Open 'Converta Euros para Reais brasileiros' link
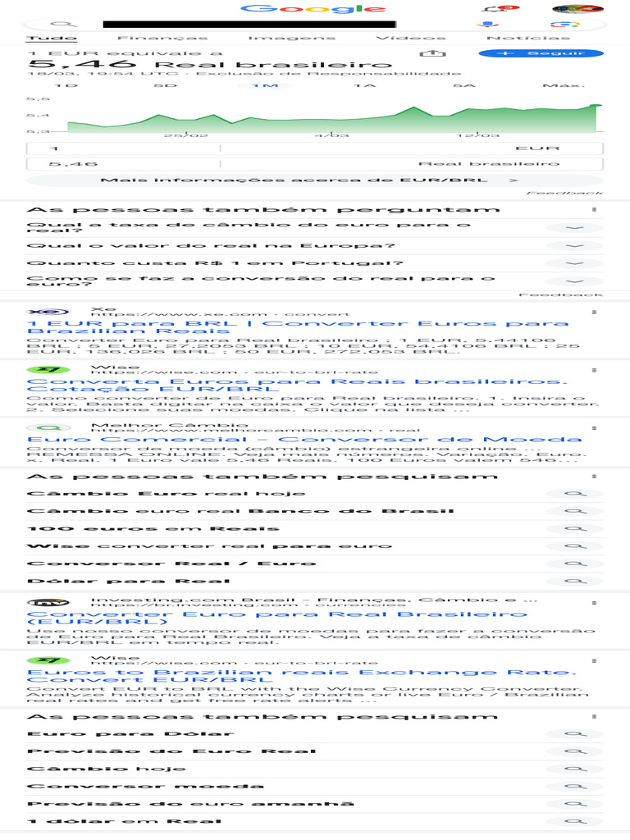The image size is (630, 840). tap(297, 386)
